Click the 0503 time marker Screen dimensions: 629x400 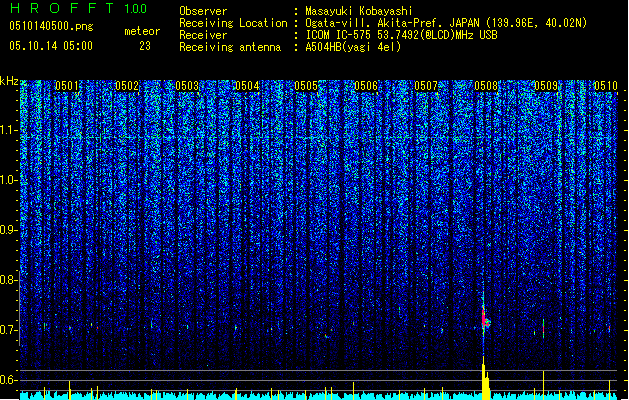[187, 86]
